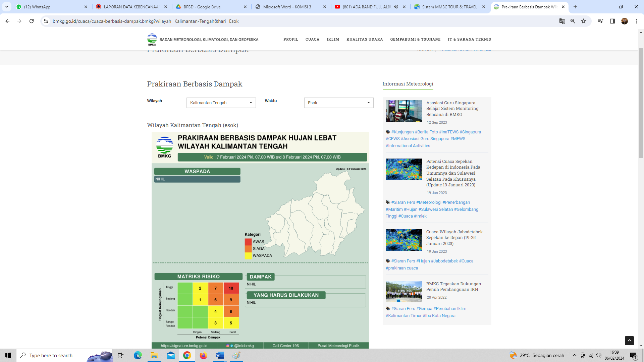Screen dimensions: 644x362
Task: Click the yellow WASPADA legend swatch
Action: [248, 256]
